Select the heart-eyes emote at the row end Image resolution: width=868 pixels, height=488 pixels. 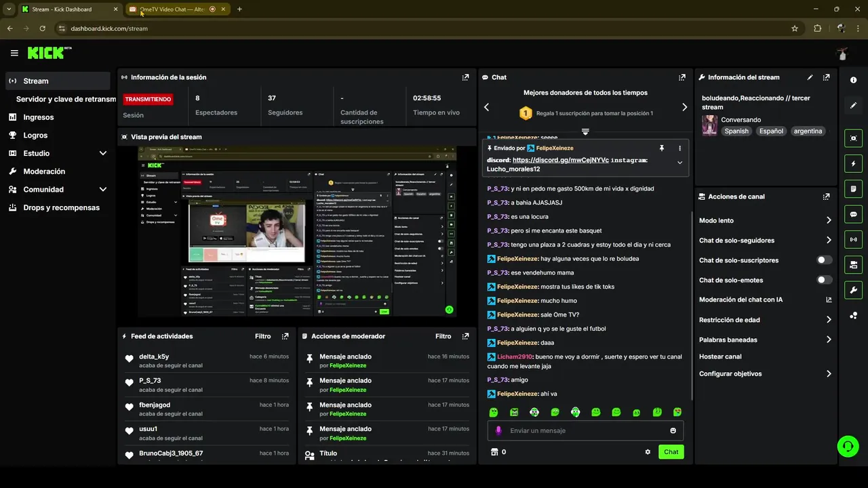[677, 412]
